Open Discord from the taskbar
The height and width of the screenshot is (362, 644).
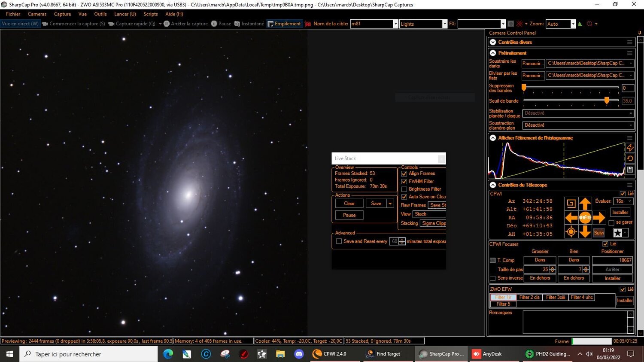299,354
